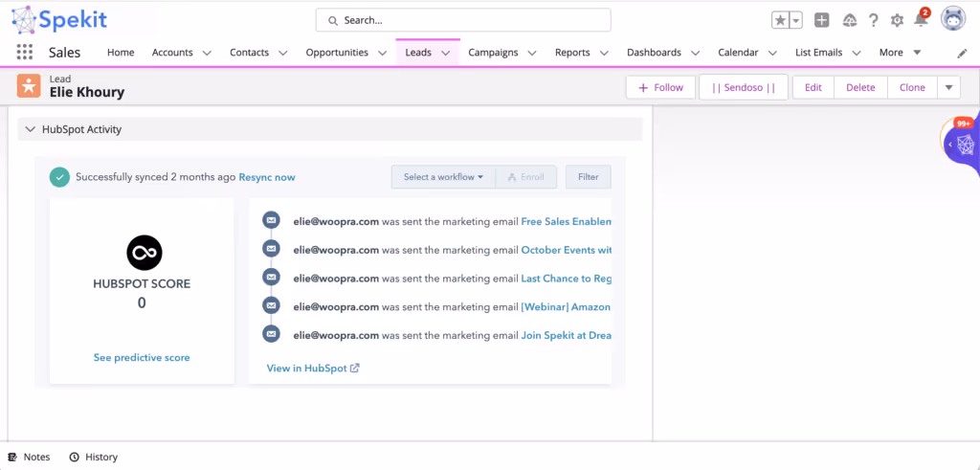The height and width of the screenshot is (470, 980).
Task: Click the Follow button
Action: click(660, 87)
